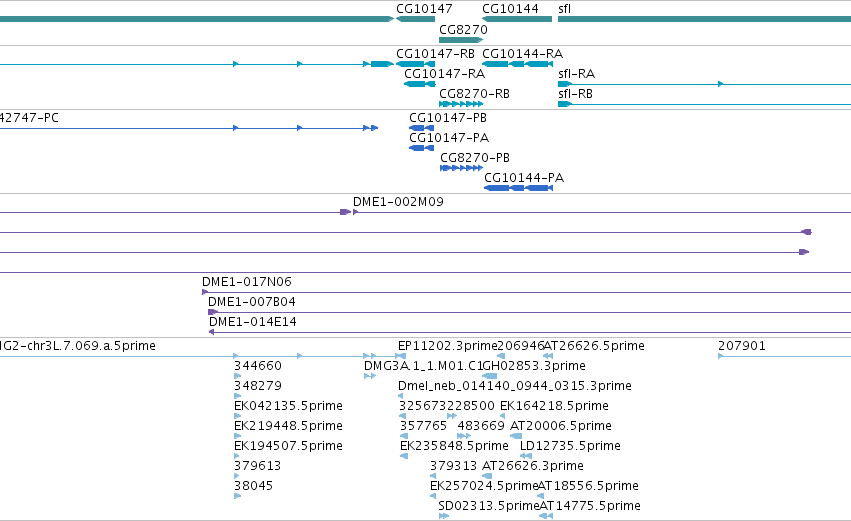
Task: Select EST SD02313.5prime
Action: pos(488,506)
